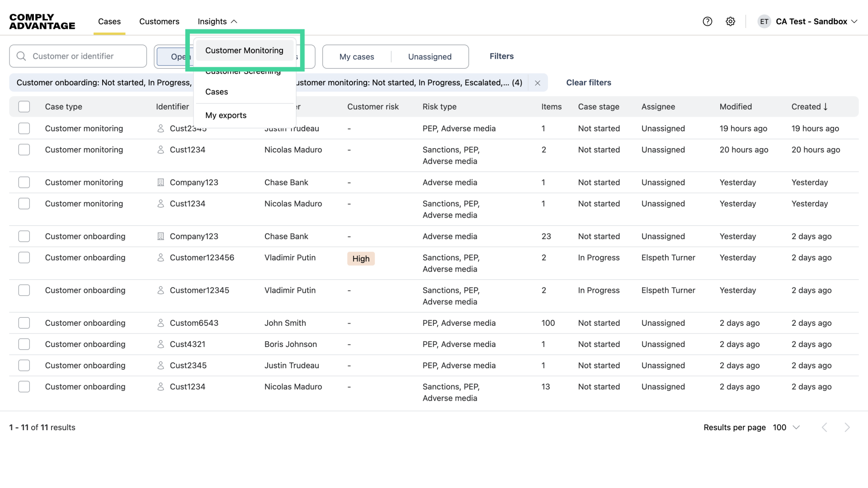Viewport: 868px width, 488px height.
Task: Go to the previous page arrow
Action: click(825, 427)
